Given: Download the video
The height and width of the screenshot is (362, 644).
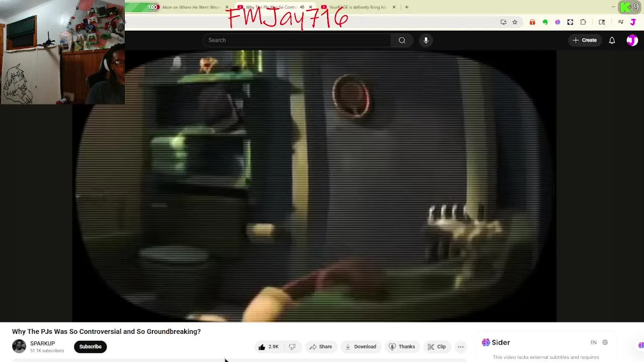Looking at the screenshot, I should 360,346.
